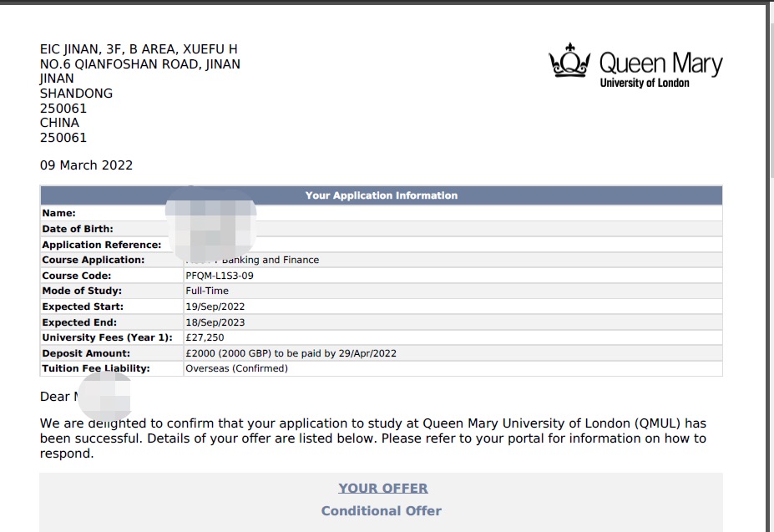Viewport: 774px width, 532px height.
Task: Click the Full-Time mode of study value
Action: pos(206,291)
